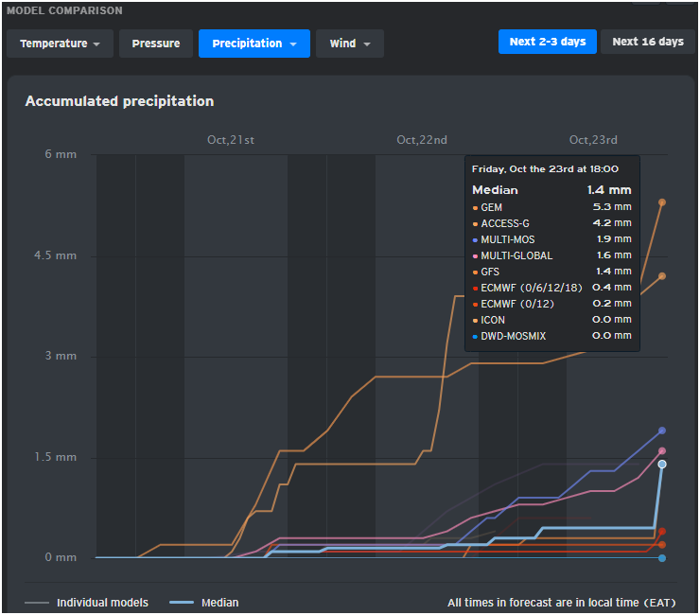Viewport: 700px width, 615px height.
Task: Click the 'Median' legend entry
Action: [x=204, y=603]
